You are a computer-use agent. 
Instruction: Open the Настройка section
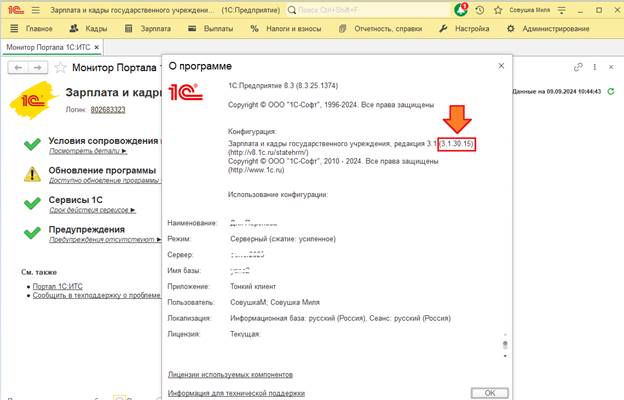(x=464, y=29)
